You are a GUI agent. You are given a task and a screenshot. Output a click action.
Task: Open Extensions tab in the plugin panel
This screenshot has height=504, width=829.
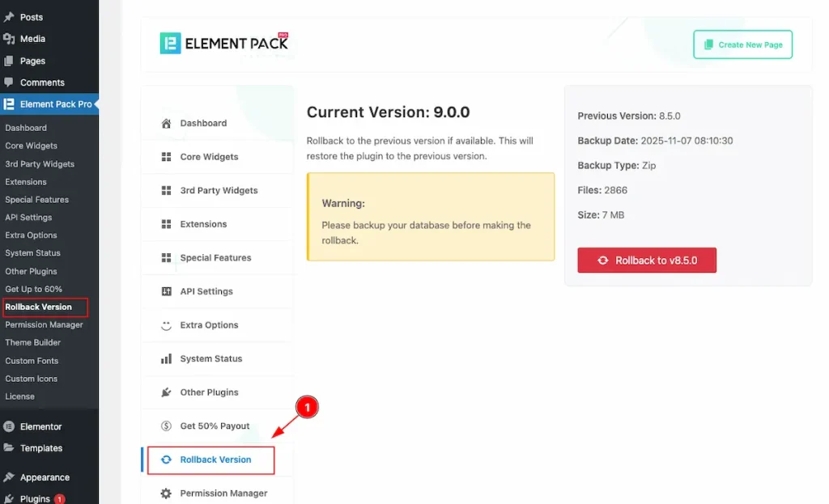[203, 224]
